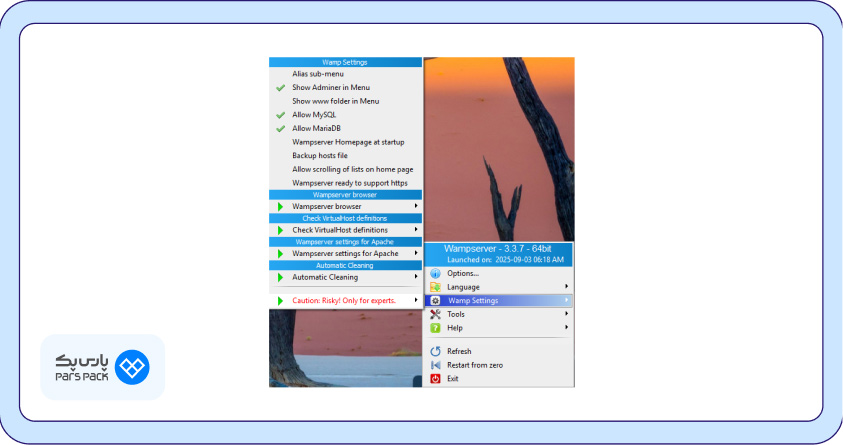Expand the Wamp Settings submenu arrow

pos(566,300)
